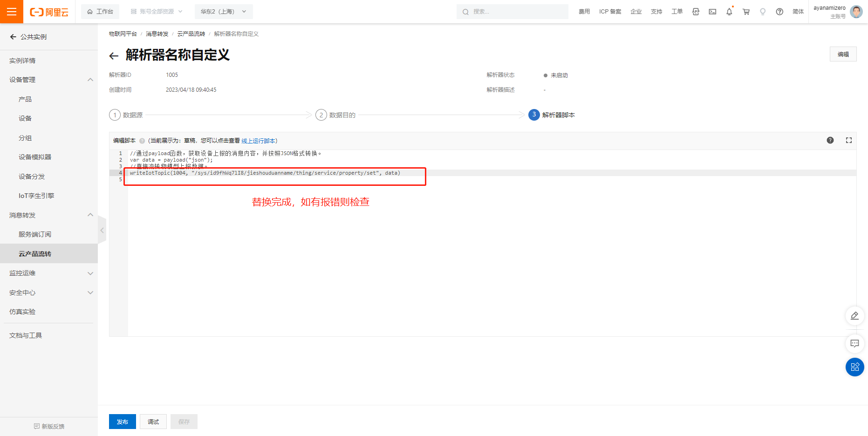868x436 pixels.
Task: Expand the 华东2（上海）region dropdown
Action: 223,12
